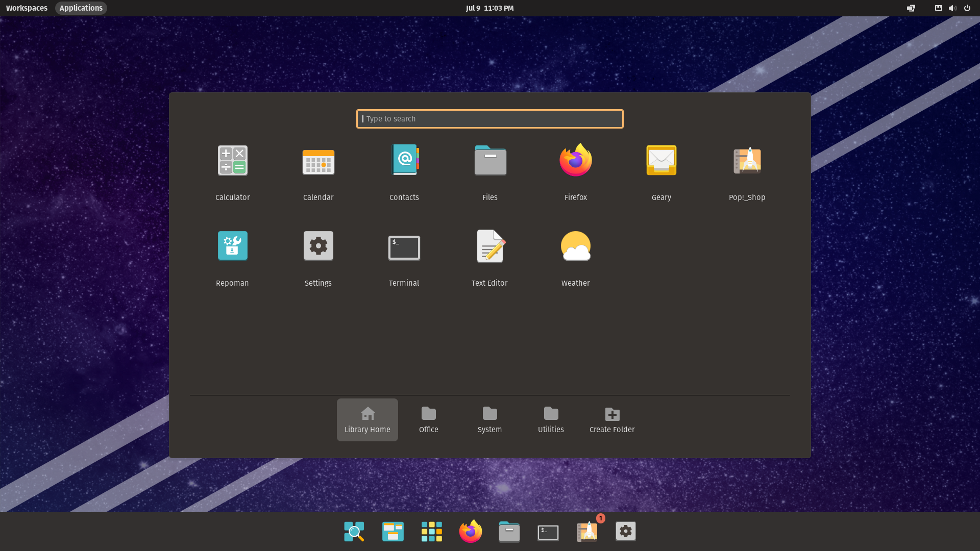Open the Applications menu
The height and width of the screenshot is (551, 980).
[81, 8]
